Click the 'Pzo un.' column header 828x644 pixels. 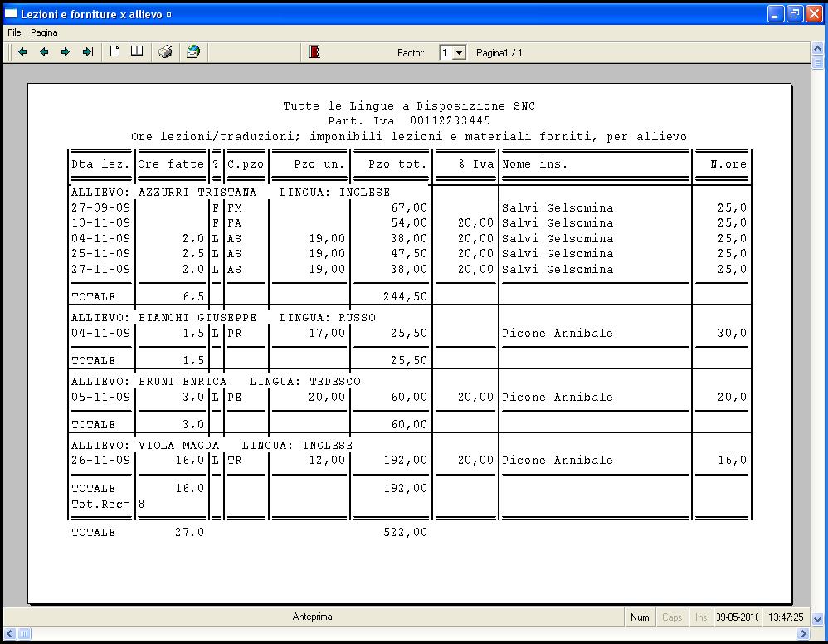point(319,164)
